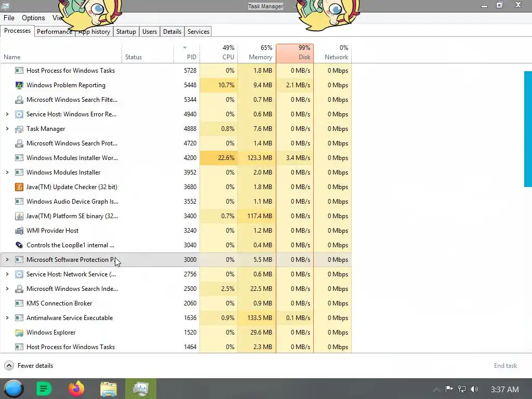Launch Firefox from the taskbar
The width and height of the screenshot is (532, 399).
point(76,389)
